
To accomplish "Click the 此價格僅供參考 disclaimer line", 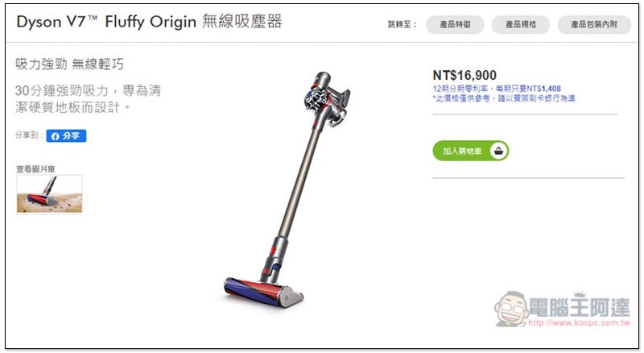I will (x=504, y=98).
